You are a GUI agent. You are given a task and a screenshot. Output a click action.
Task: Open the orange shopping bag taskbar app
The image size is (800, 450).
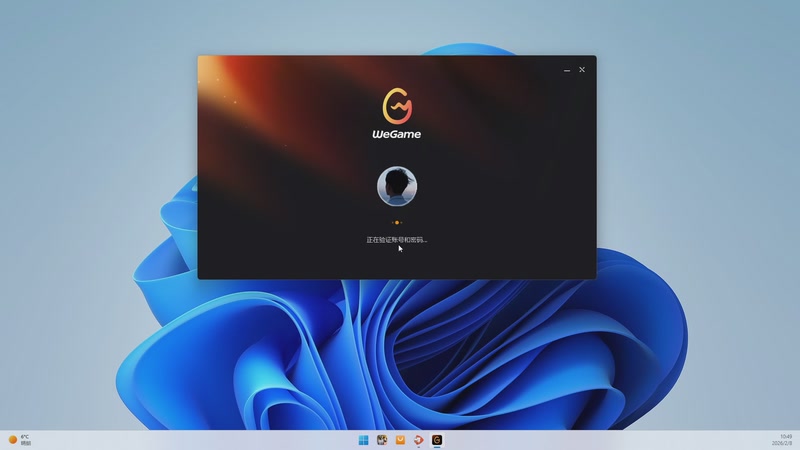400,440
